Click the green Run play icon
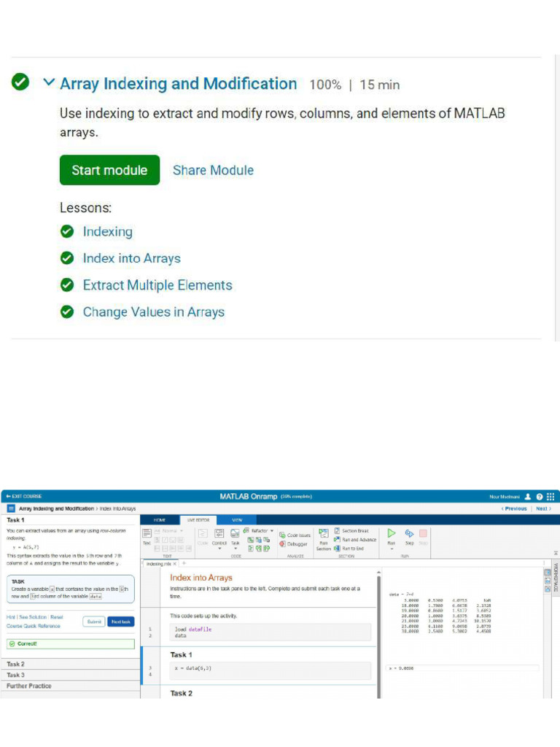Viewport: 560px width, 747px height. click(392, 533)
